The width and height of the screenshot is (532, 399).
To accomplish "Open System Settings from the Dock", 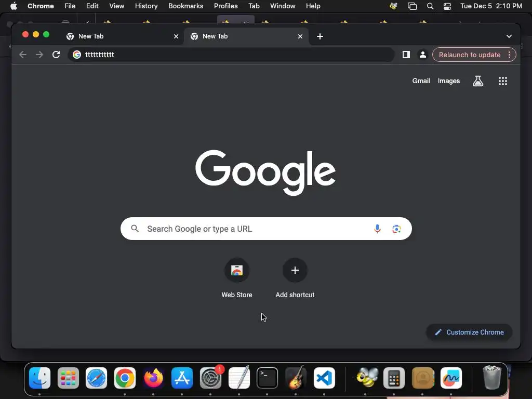I will click(210, 378).
